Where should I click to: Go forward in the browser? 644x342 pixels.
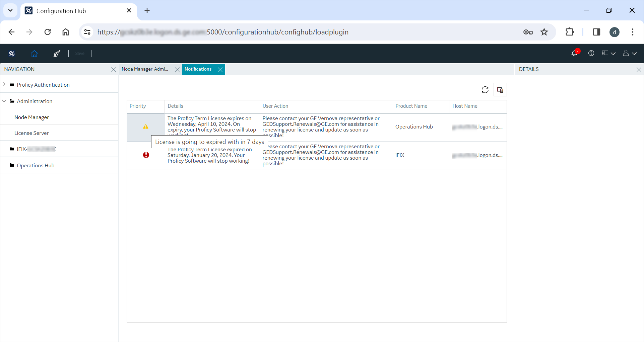click(29, 32)
